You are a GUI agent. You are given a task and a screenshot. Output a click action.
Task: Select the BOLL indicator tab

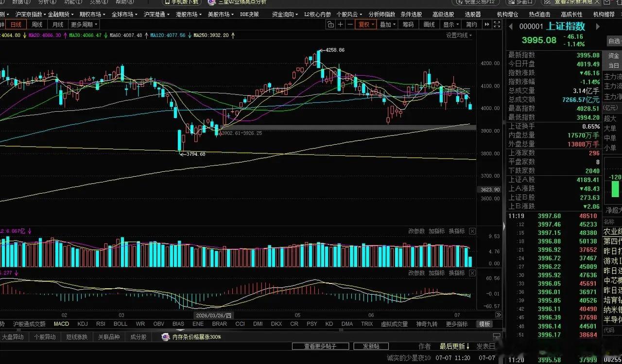120,324
